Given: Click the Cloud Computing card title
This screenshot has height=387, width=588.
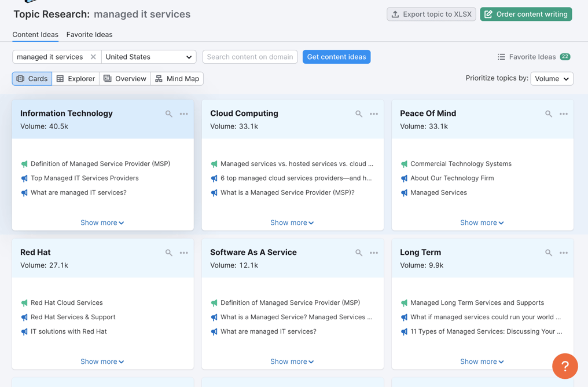Looking at the screenshot, I should point(244,114).
